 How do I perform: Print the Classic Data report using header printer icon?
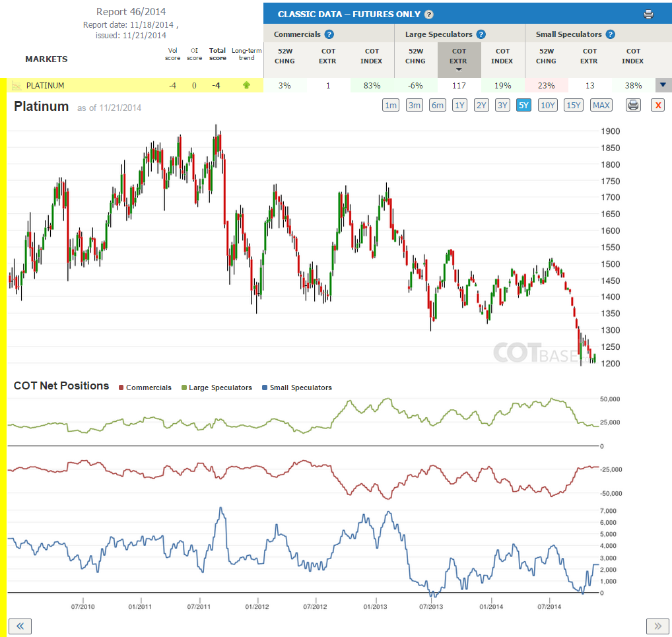pyautogui.click(x=648, y=14)
